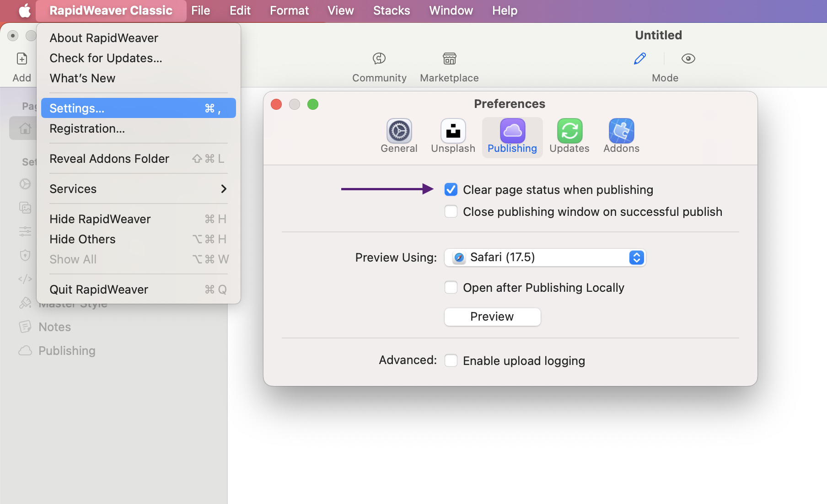
Task: Choose Hide Others menu item
Action: [x=138, y=239]
